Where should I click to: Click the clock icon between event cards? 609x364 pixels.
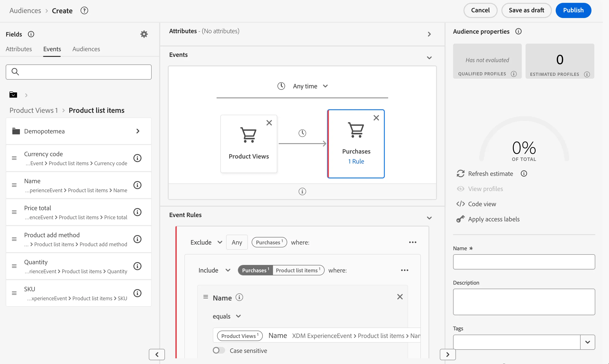302,133
